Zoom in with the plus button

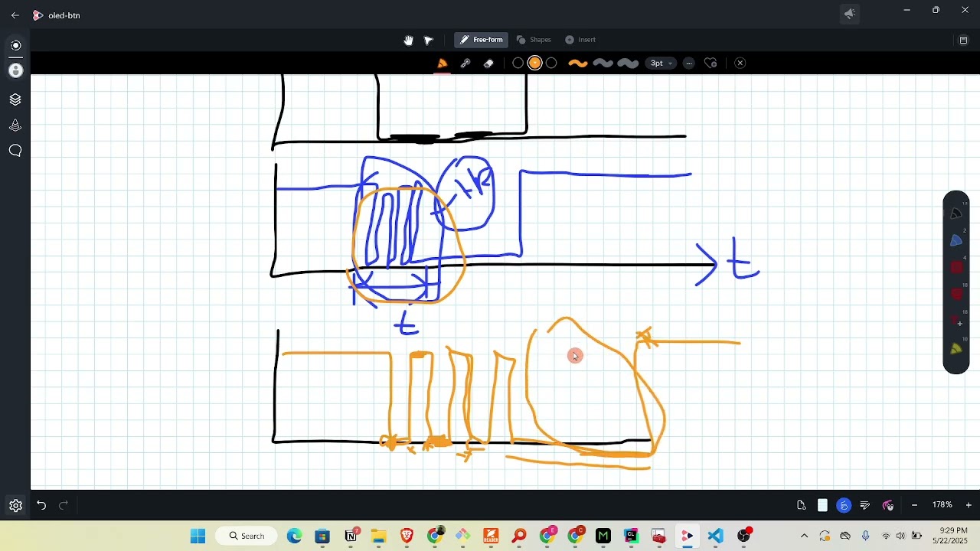tap(969, 505)
